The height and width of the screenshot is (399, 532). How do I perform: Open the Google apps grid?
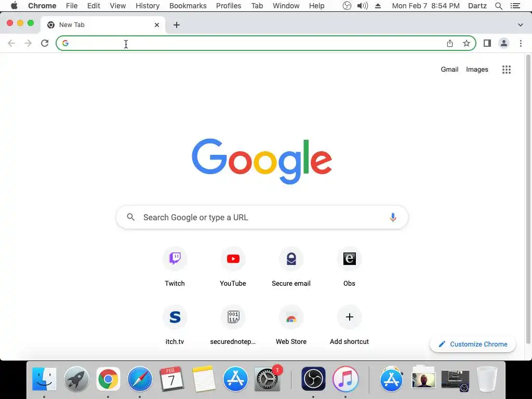[x=507, y=70]
